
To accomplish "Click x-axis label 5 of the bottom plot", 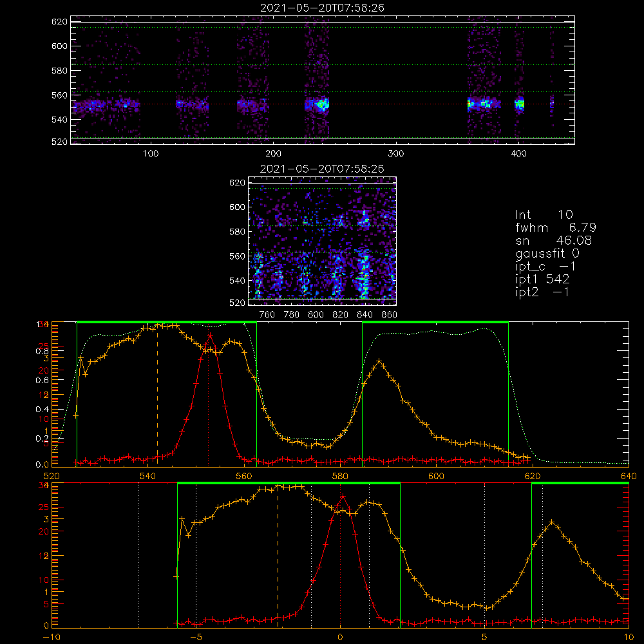I will [484, 638].
